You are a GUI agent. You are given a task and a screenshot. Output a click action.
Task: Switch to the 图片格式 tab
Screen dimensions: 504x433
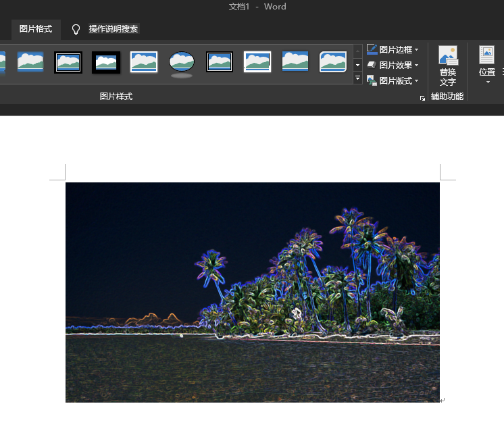[36, 29]
